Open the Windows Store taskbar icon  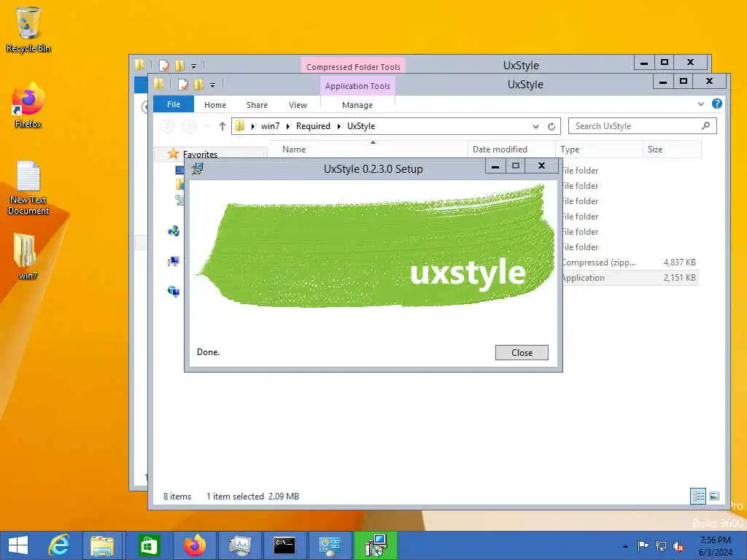click(x=149, y=545)
